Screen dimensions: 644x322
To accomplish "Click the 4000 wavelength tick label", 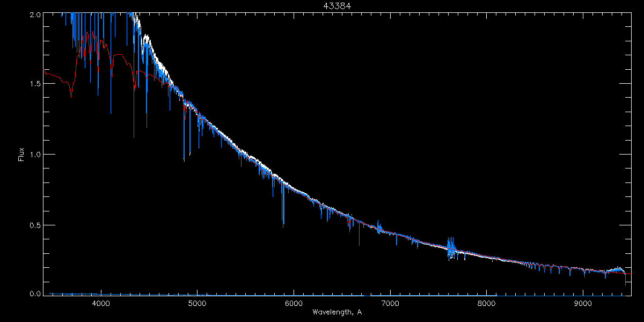I will coord(101,304).
